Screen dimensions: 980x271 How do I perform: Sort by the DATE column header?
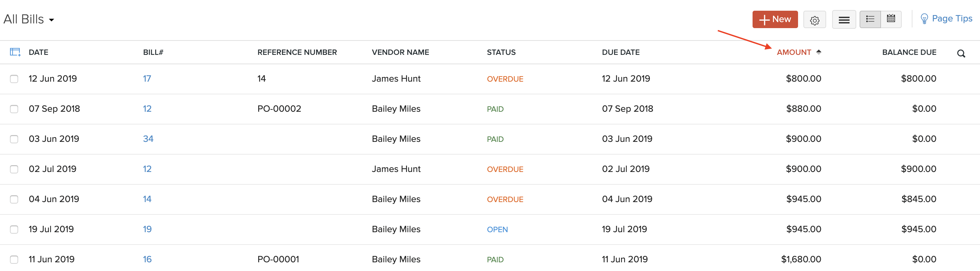38,52
